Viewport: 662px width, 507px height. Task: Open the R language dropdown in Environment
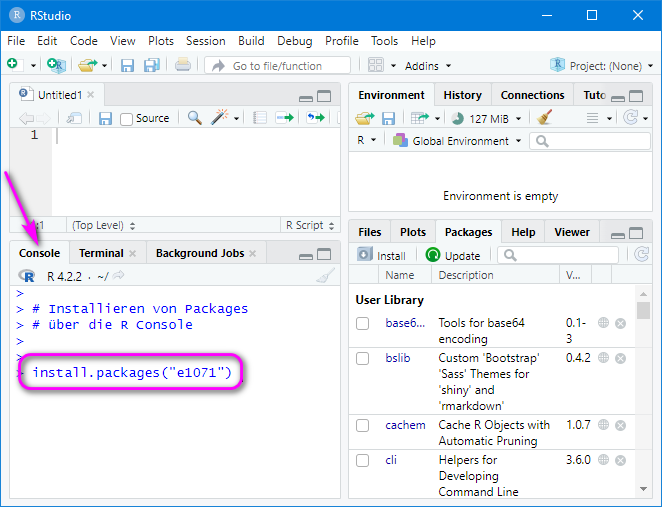pos(366,140)
